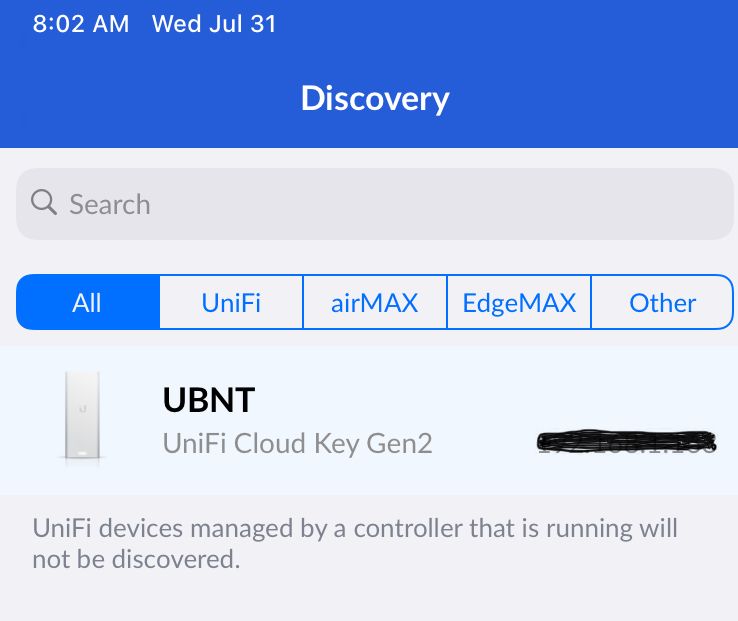Image resolution: width=738 pixels, height=621 pixels.
Task: Tap the blue header bar beside Discovery
Action: (x=600, y=98)
